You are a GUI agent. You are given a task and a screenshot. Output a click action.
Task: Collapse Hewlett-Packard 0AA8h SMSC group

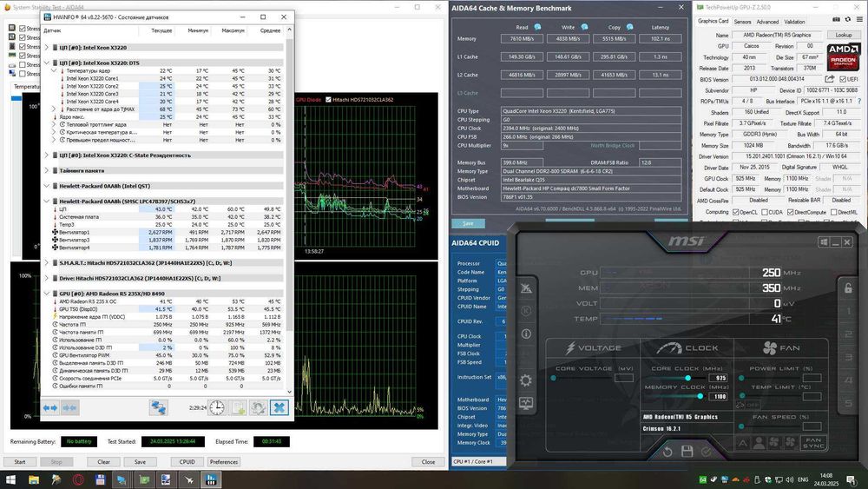pyautogui.click(x=47, y=202)
